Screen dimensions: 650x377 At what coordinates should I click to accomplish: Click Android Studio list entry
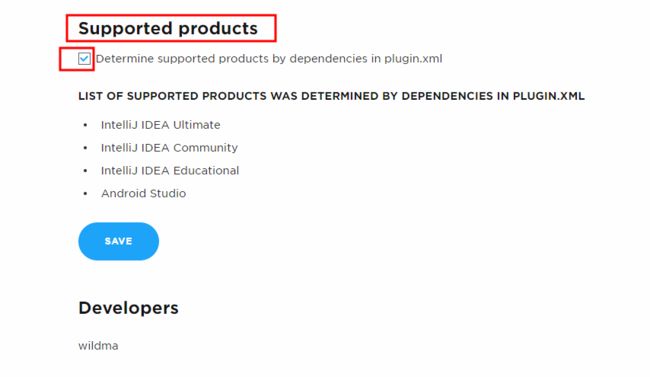pos(143,193)
